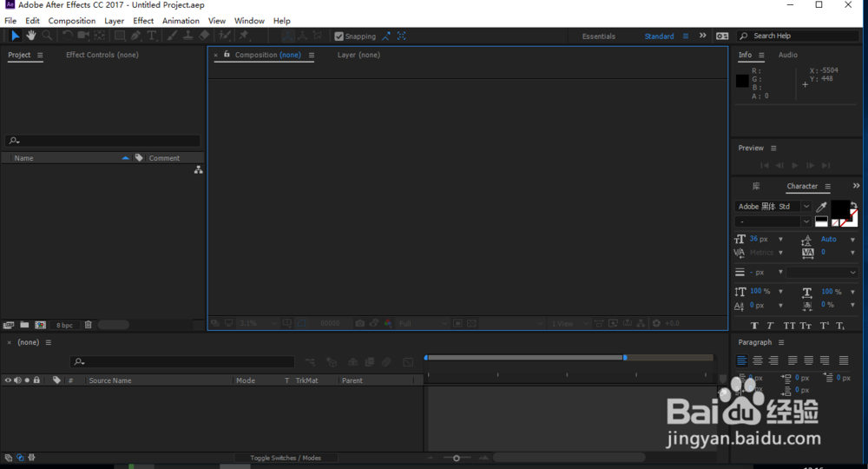Toggle the Snapping checkbox

(339, 36)
